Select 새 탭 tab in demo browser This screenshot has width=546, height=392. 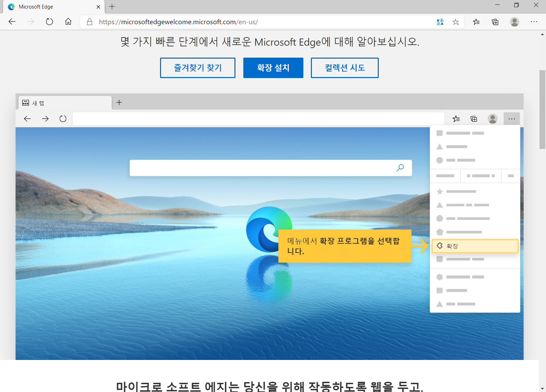click(64, 103)
